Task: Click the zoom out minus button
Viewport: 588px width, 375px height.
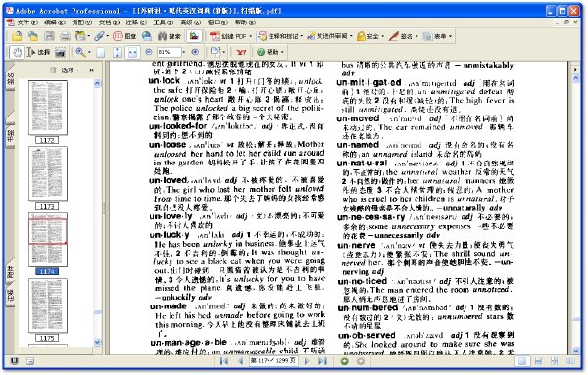Action: pyautogui.click(x=149, y=52)
